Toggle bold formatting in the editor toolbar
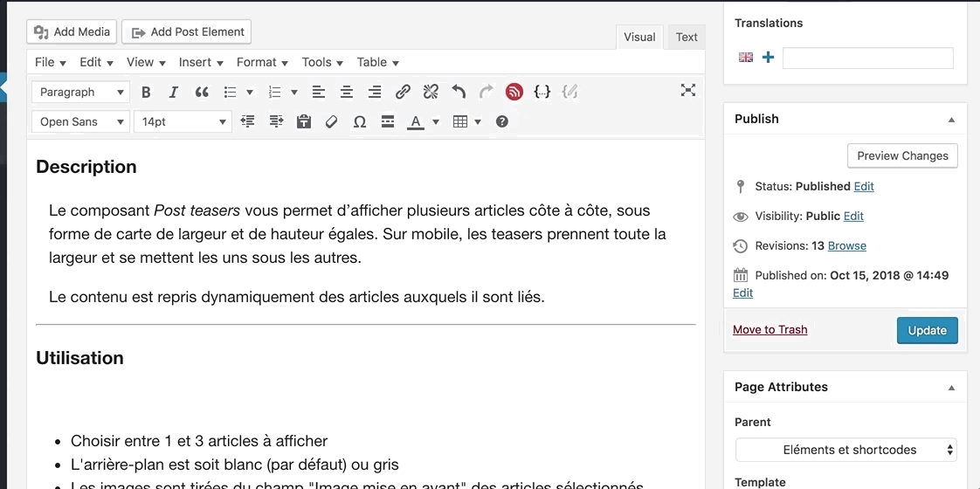980x489 pixels. point(146,93)
